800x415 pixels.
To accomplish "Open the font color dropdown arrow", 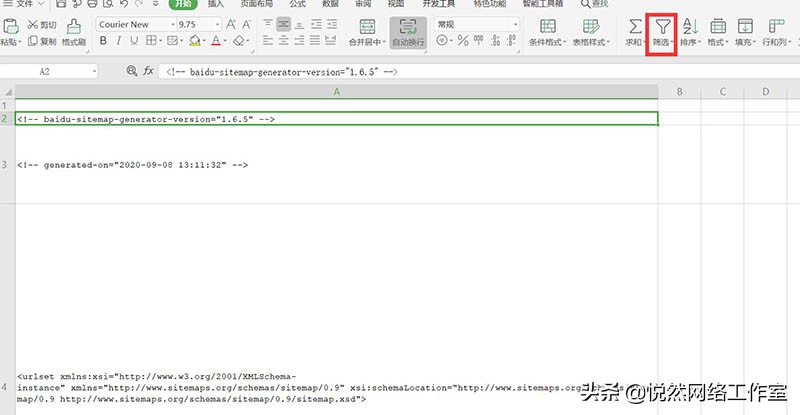I will tap(225, 41).
